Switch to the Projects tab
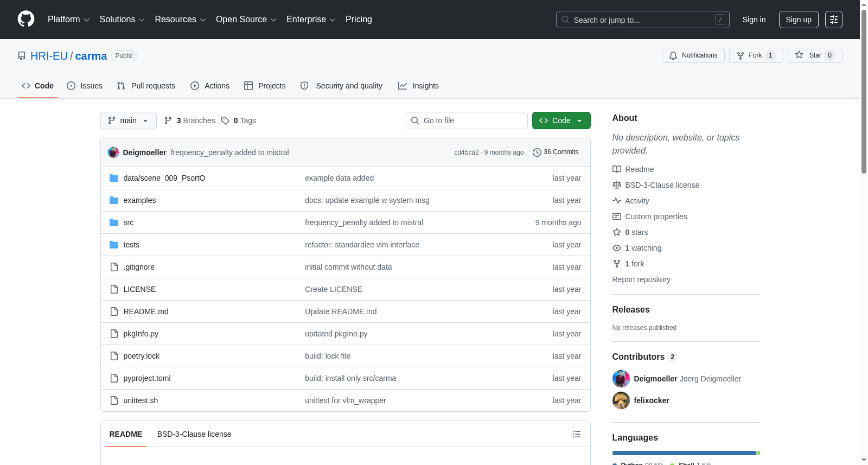This screenshot has height=465, width=868. click(265, 86)
